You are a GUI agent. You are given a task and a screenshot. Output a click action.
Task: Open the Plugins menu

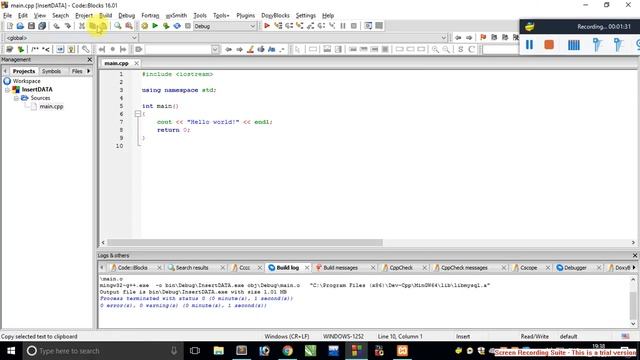coord(245,16)
